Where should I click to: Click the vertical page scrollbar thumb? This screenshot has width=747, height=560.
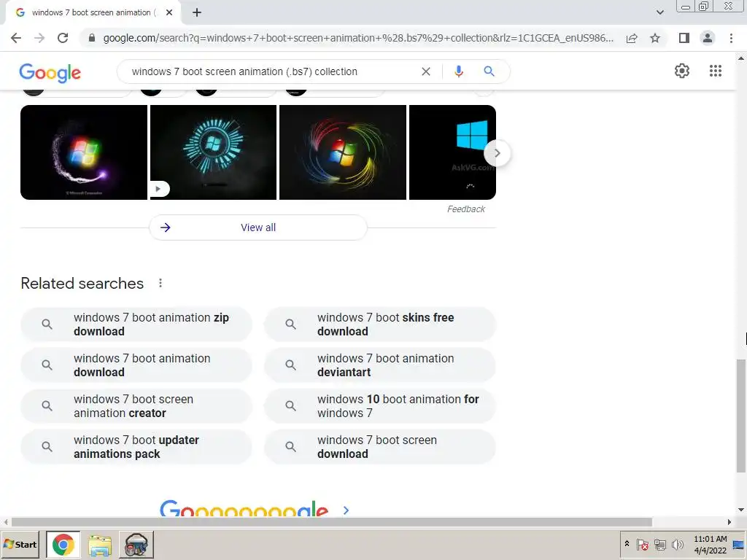coord(741,416)
